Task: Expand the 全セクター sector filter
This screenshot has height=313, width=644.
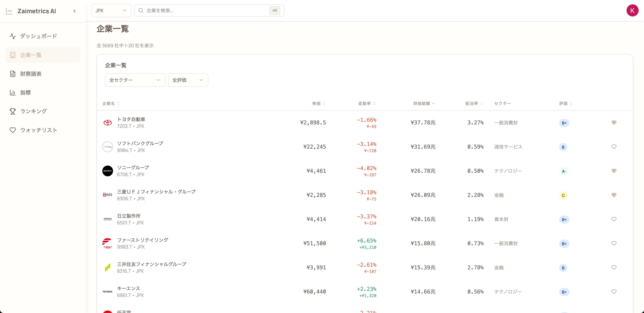Action: coord(135,80)
